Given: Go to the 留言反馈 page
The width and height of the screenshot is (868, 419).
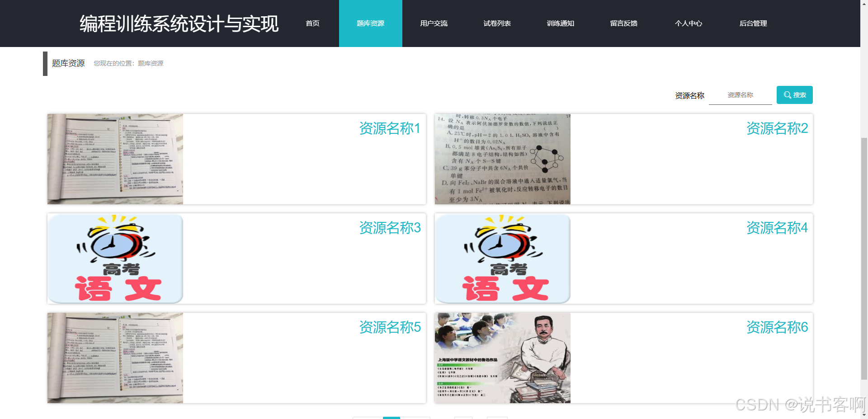Looking at the screenshot, I should [624, 24].
